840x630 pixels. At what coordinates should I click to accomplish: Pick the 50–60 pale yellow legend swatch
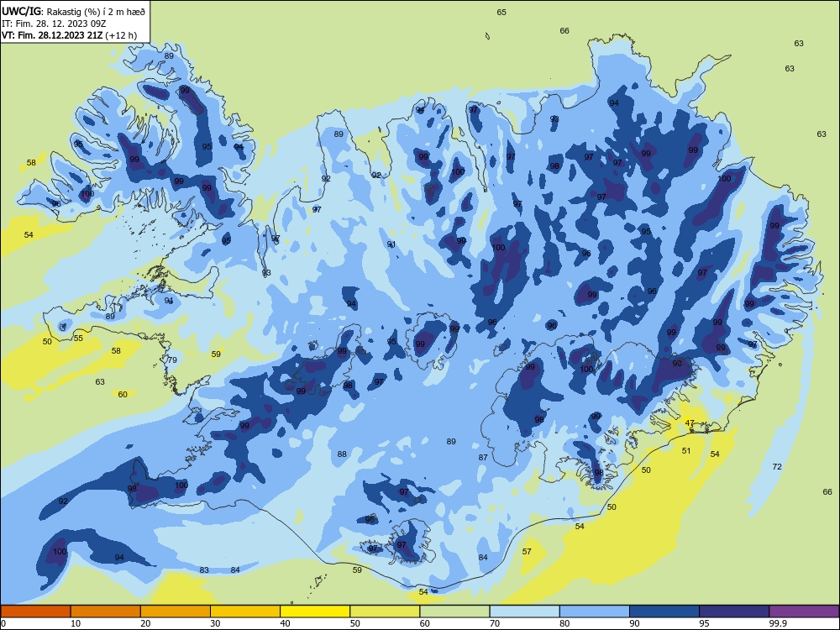(385, 612)
